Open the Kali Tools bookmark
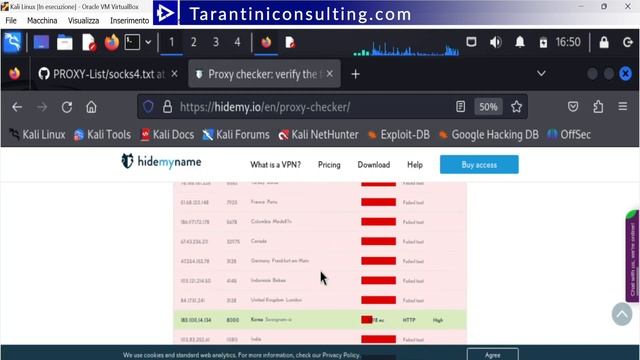The image size is (640, 360). [102, 135]
